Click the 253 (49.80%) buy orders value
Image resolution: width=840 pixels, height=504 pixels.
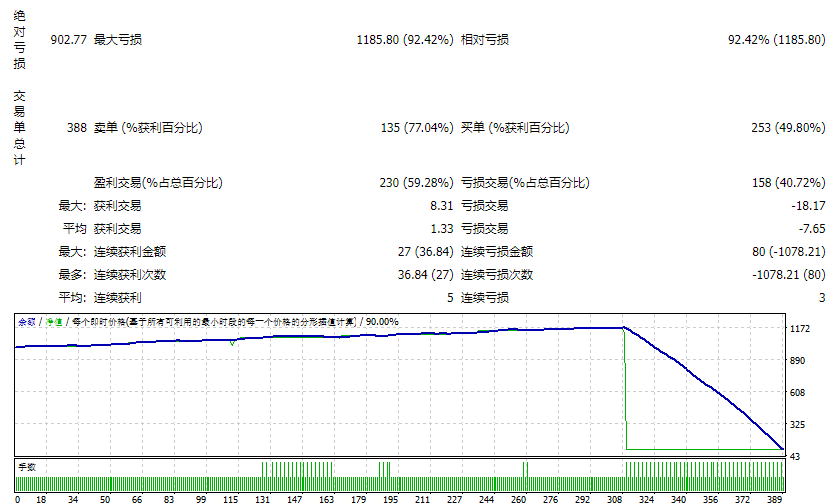click(x=787, y=128)
